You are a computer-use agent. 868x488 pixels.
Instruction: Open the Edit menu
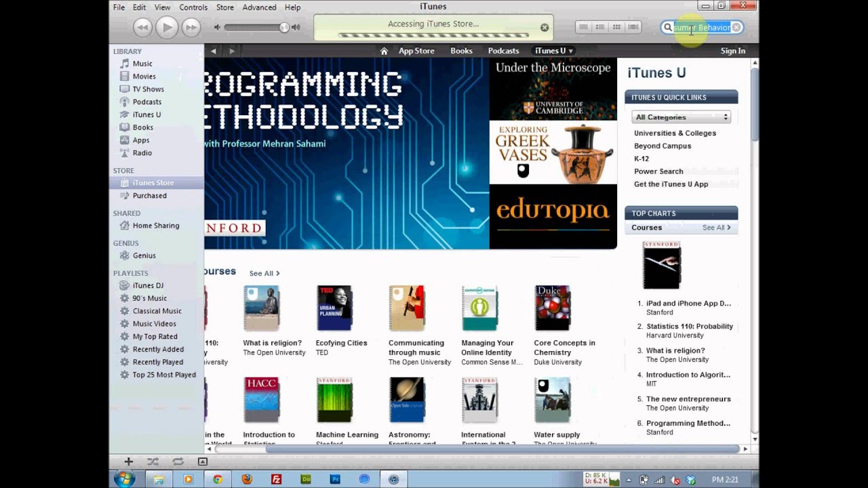139,7
